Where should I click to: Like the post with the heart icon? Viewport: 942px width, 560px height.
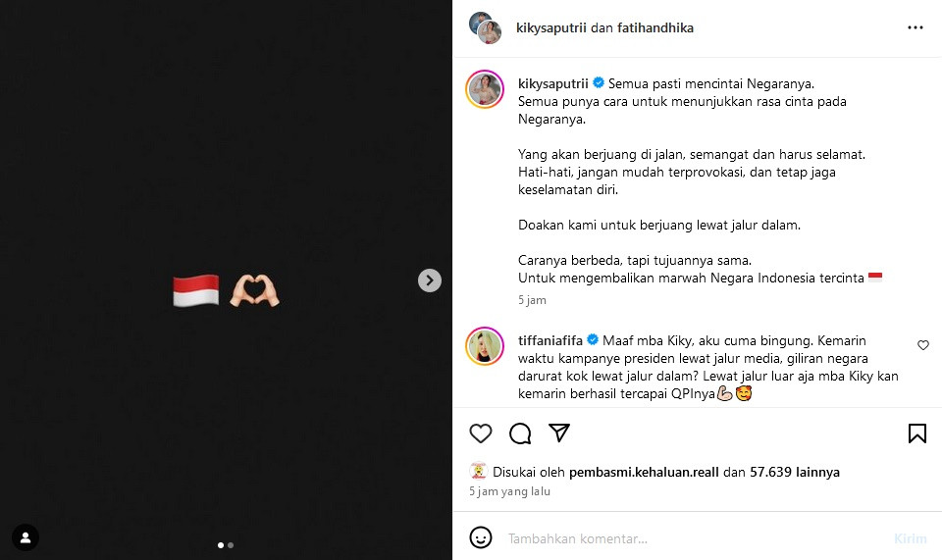point(481,433)
